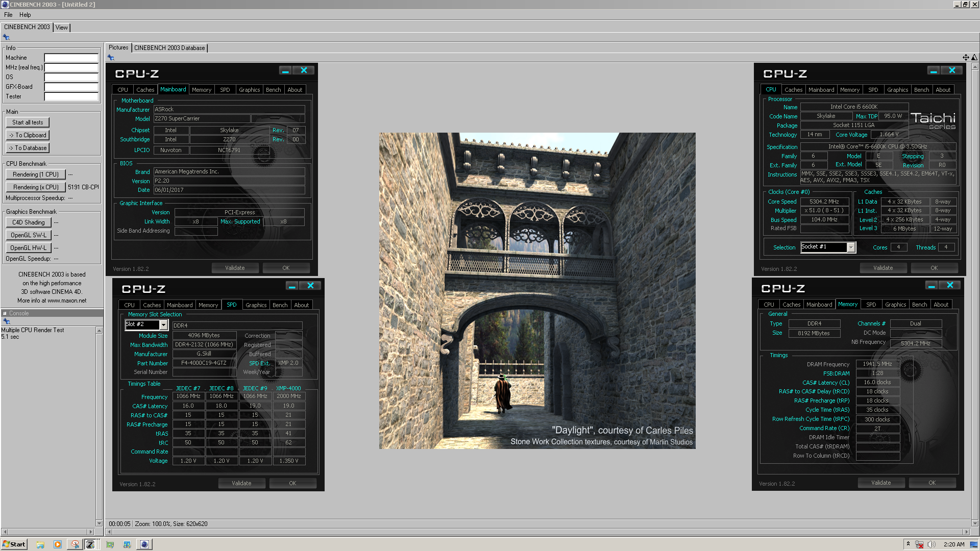This screenshot has width=980, height=551.
Task: Click the picture viewer horizontal scrollbar left arrow
Action: coord(109,532)
